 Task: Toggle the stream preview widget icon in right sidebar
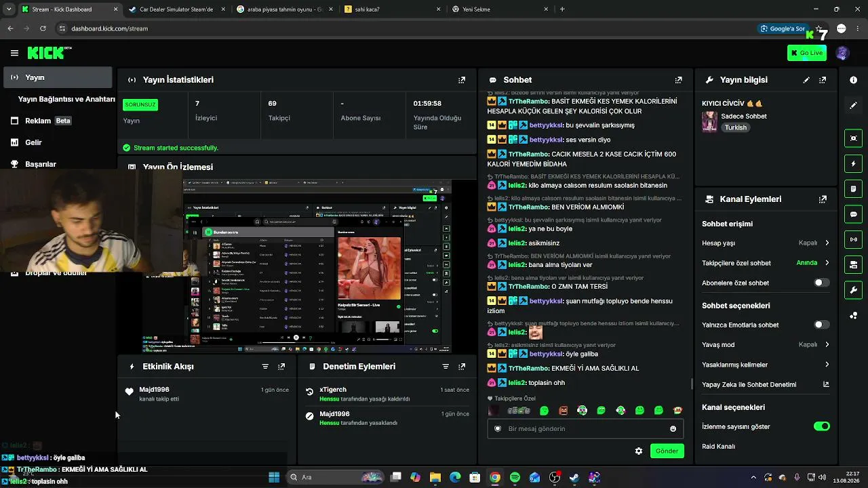coord(854,138)
